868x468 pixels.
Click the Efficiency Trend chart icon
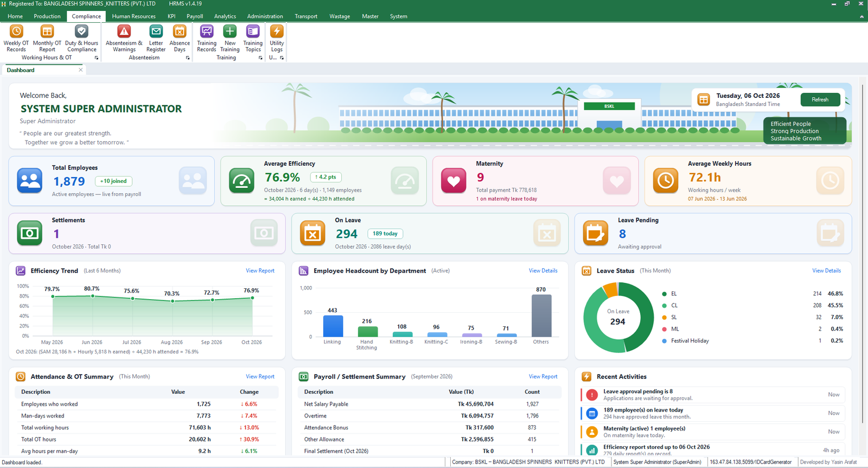[21, 270]
